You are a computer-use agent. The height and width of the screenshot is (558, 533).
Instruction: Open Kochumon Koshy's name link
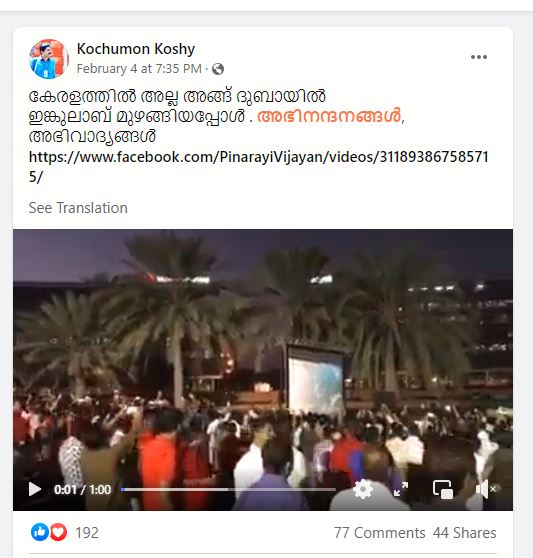pos(136,49)
